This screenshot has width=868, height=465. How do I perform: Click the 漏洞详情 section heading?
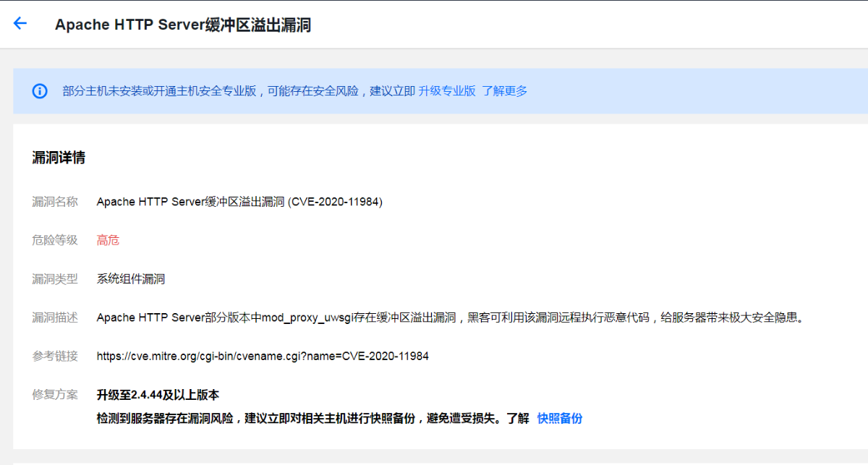click(59, 158)
